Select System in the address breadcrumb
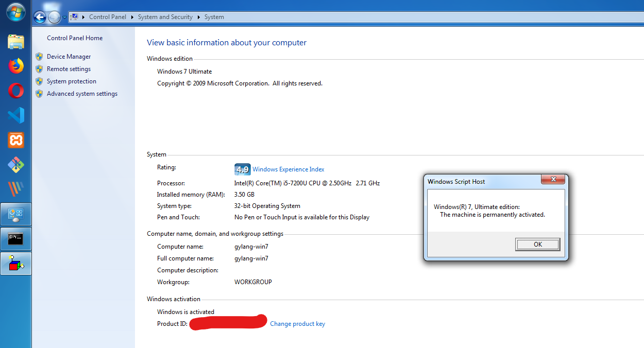644x348 pixels. (214, 17)
